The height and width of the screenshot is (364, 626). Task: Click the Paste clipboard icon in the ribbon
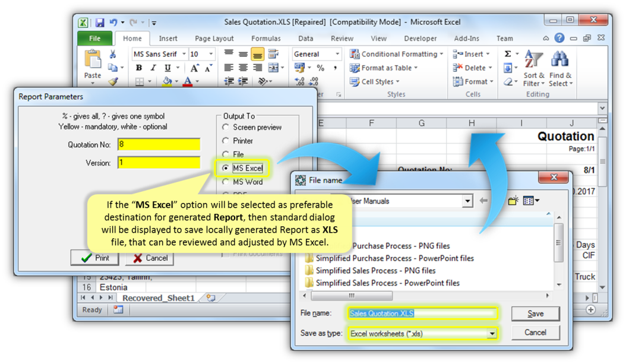tap(93, 60)
